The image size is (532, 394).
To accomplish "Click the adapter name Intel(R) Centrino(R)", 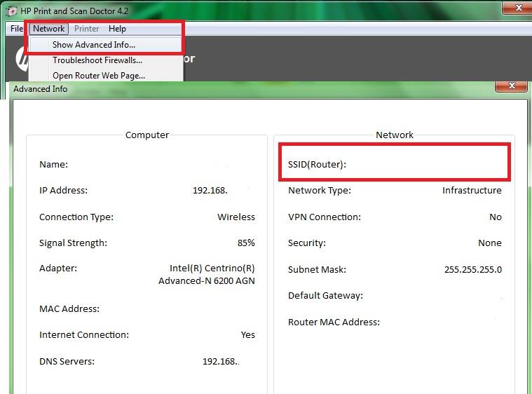I will click(x=212, y=269).
